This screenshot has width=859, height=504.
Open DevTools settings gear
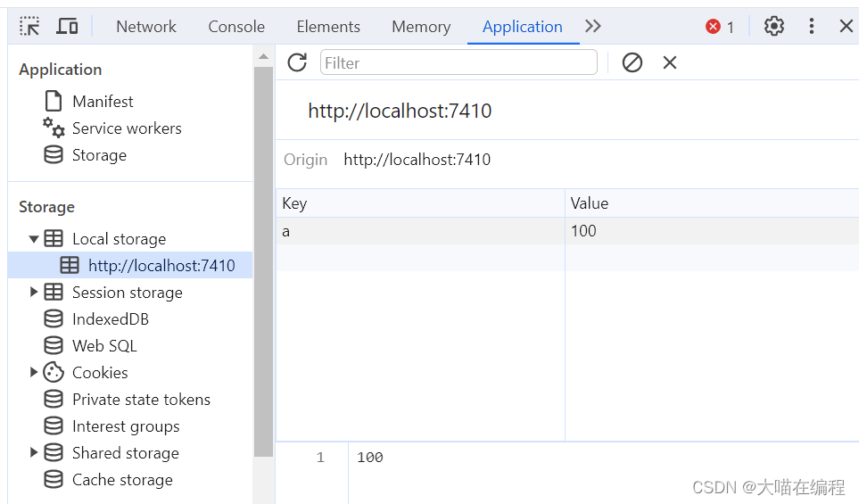click(773, 26)
